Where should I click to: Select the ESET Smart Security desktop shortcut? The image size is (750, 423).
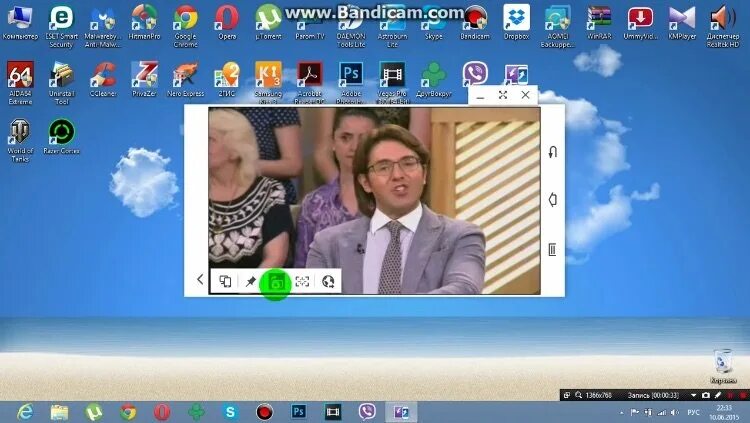pyautogui.click(x=61, y=27)
